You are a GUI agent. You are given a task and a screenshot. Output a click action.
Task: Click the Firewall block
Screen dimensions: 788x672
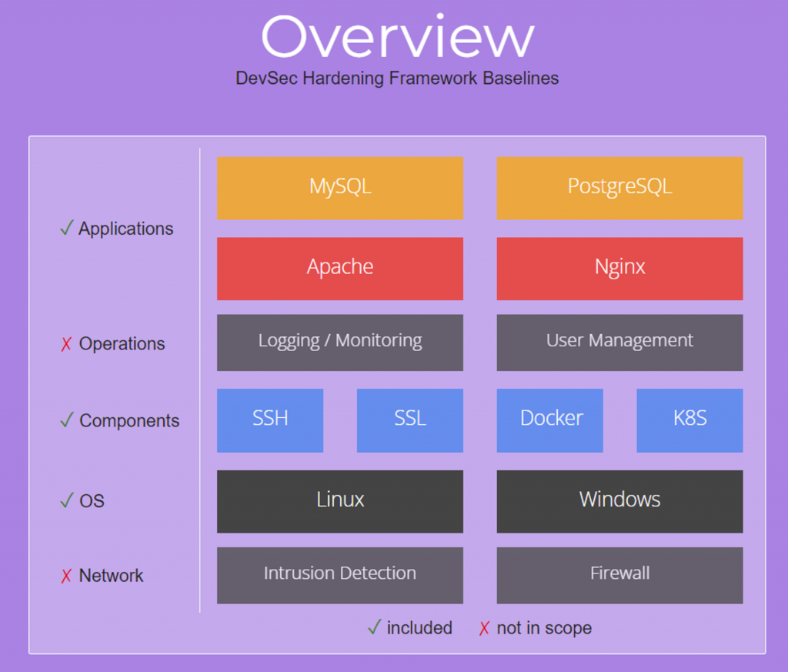(x=619, y=576)
